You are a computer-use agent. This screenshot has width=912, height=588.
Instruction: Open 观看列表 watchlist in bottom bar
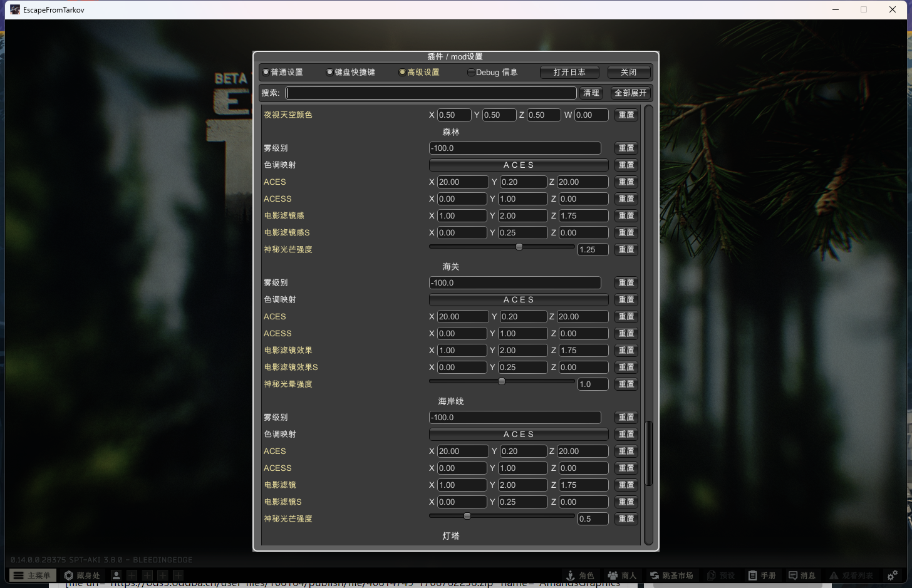pyautogui.click(x=851, y=575)
